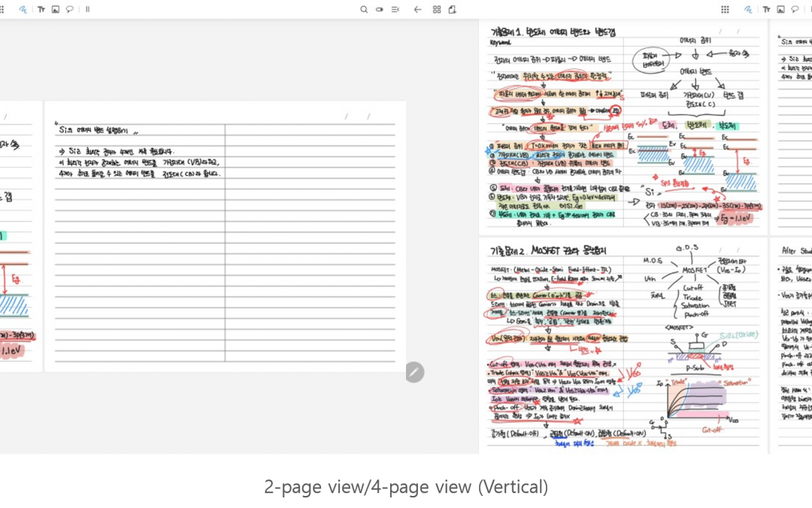Click the 'After Stu' page cut off at right
The height and width of the screenshot is (508, 812).
(791, 345)
